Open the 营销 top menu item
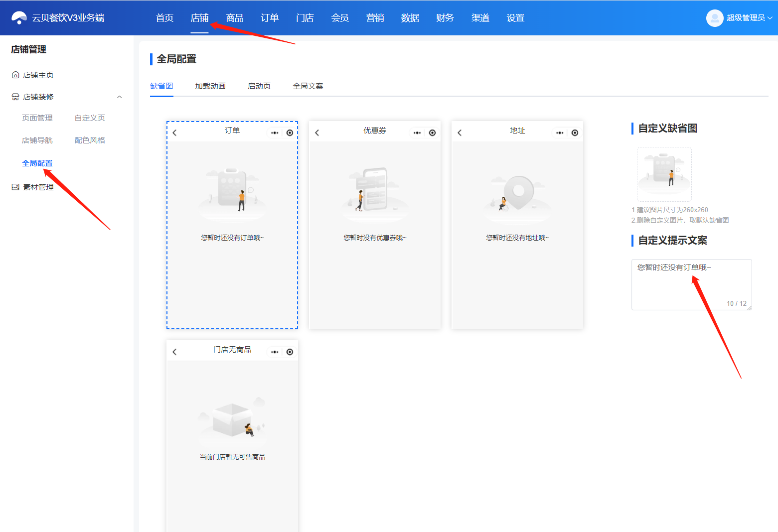This screenshot has width=778, height=532. (x=375, y=18)
